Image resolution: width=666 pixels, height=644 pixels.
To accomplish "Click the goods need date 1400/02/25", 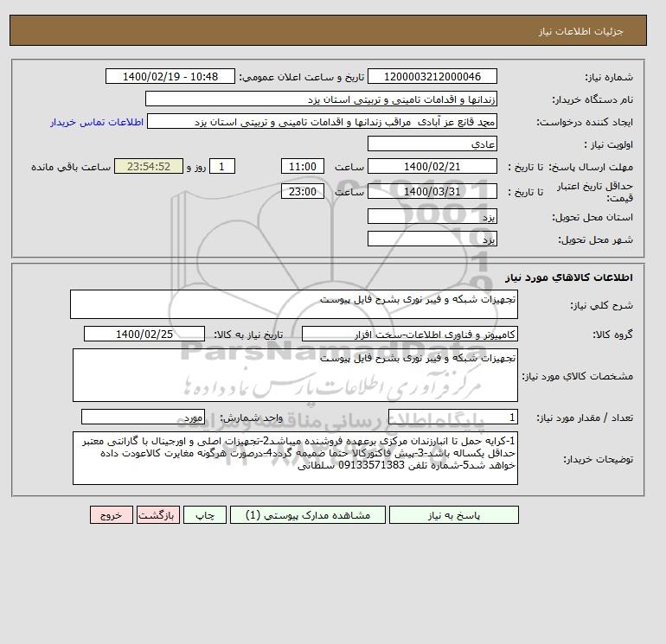I will pyautogui.click(x=144, y=334).
